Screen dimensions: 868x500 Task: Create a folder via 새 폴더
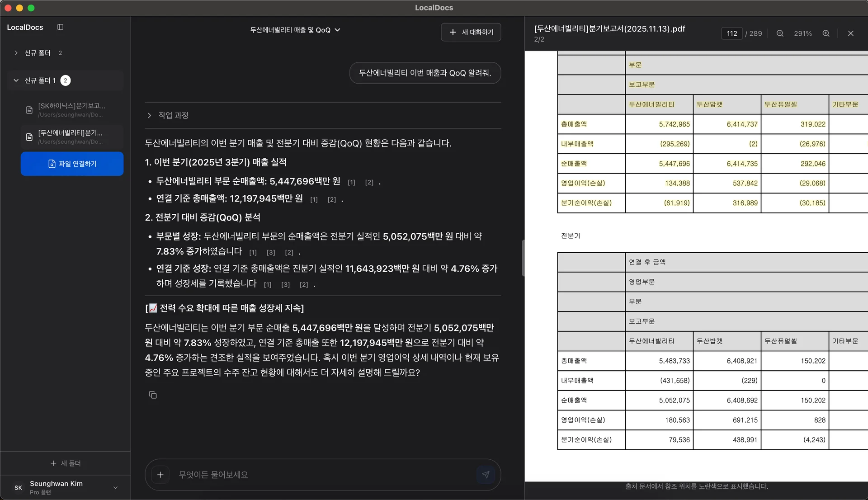coord(66,463)
